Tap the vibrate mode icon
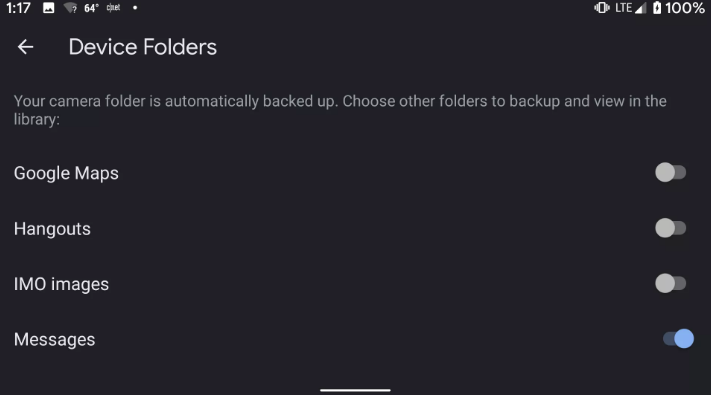Viewport: 711px width, 395px height. coord(602,8)
